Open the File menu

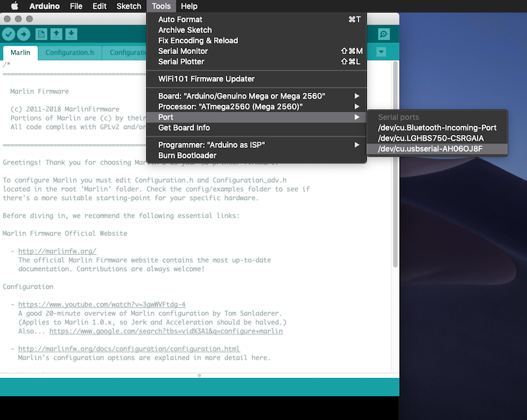(x=76, y=6)
